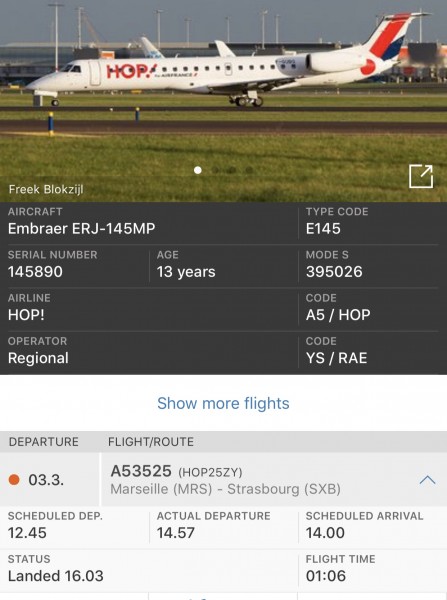Select the first photo page dot

pyautogui.click(x=197, y=170)
